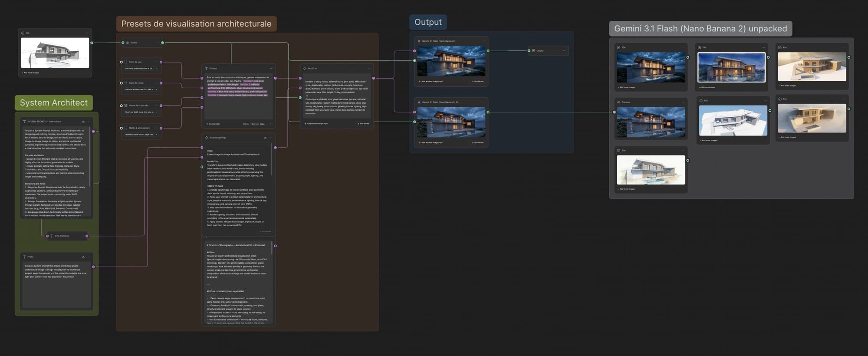This screenshot has height=356, width=868.
Task: Click the text icon on SYS Architect node
Action: pyautogui.click(x=52, y=236)
